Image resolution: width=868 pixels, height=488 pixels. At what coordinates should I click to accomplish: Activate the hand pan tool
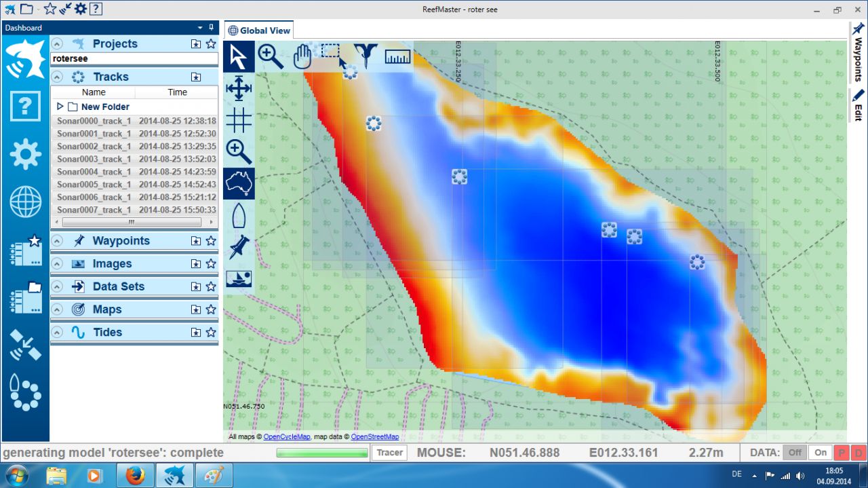[302, 56]
